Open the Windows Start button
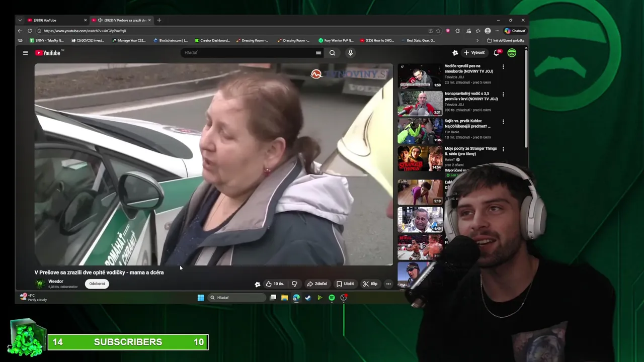The image size is (644, 362). 201,298
